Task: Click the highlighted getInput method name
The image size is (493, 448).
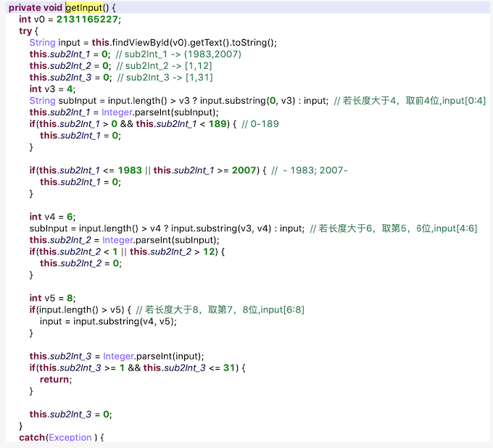Action: pos(84,7)
